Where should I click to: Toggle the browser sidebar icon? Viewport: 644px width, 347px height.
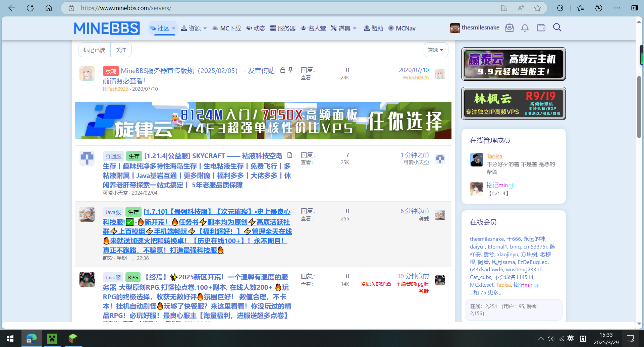click(635, 8)
